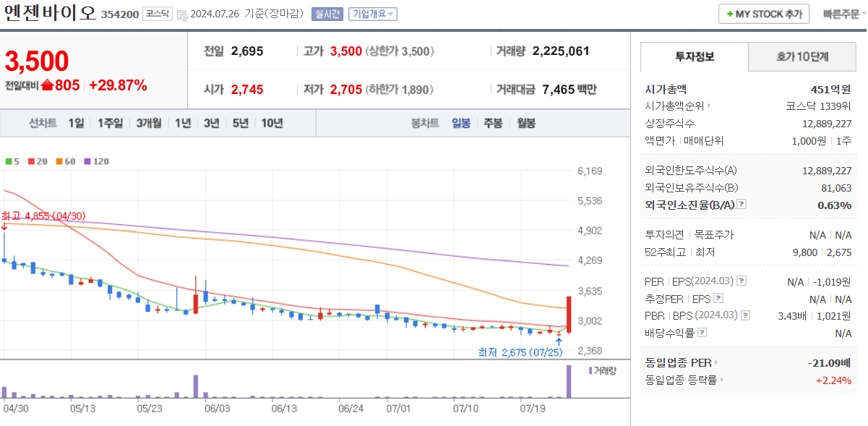Open help icon next to PBR BPS(2024.03)

click(x=744, y=315)
